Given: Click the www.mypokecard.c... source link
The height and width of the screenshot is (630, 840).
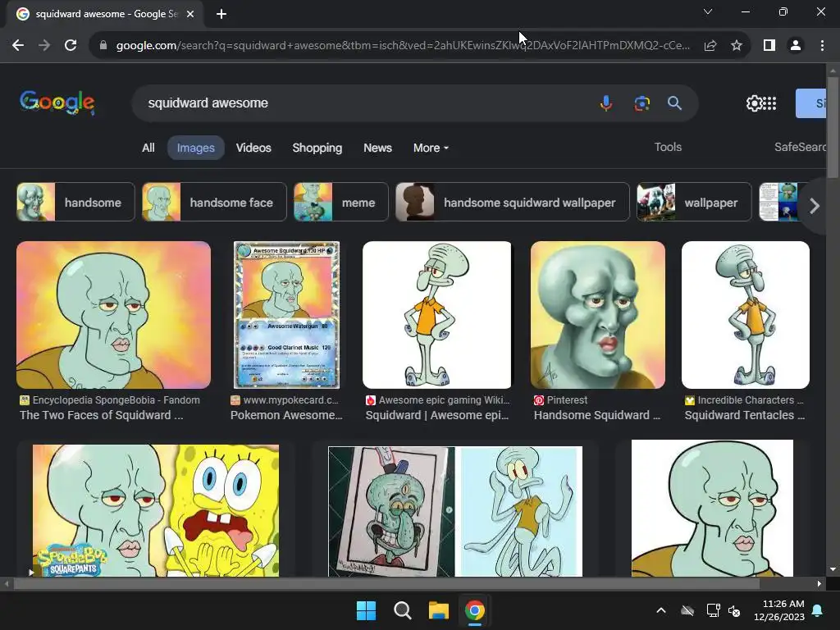Looking at the screenshot, I should pos(285,400).
